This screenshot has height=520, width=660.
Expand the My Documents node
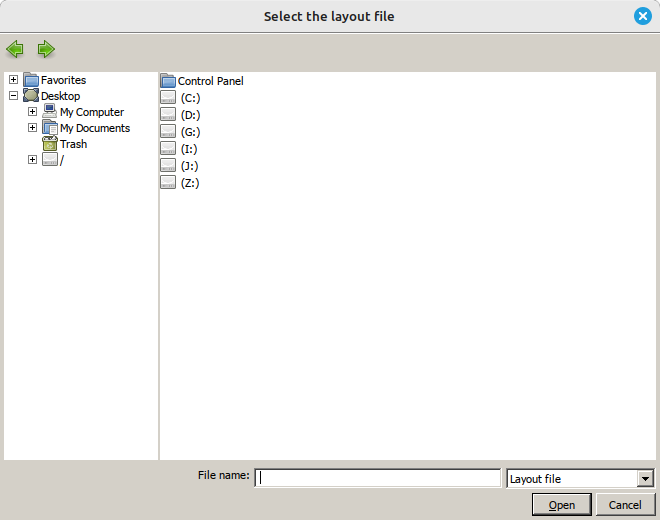pos(32,128)
